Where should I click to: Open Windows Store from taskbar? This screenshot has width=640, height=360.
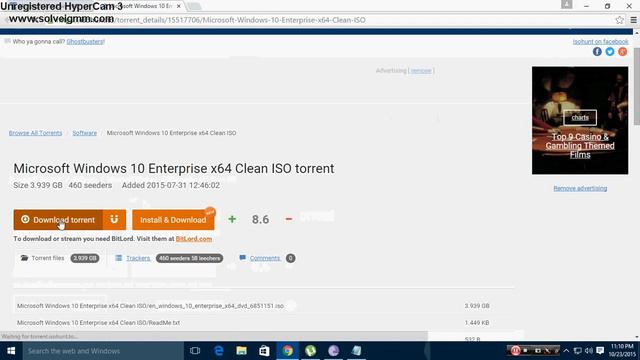[x=264, y=351]
